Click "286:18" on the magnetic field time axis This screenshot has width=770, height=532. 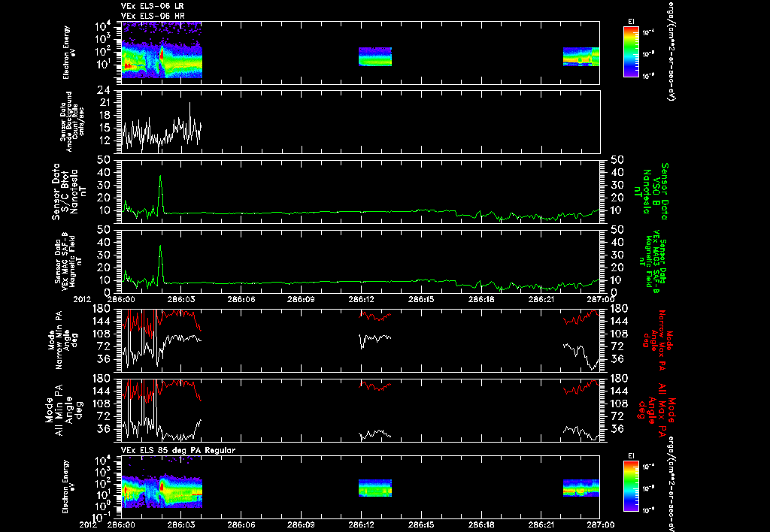point(481,299)
